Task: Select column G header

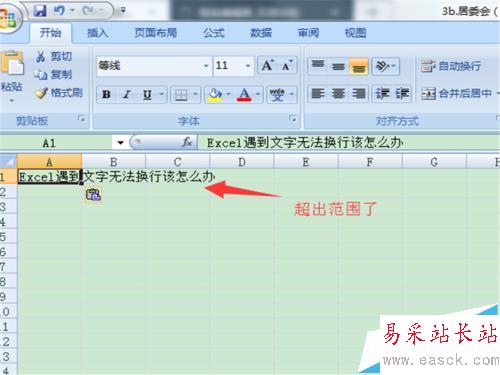Action: [434, 162]
